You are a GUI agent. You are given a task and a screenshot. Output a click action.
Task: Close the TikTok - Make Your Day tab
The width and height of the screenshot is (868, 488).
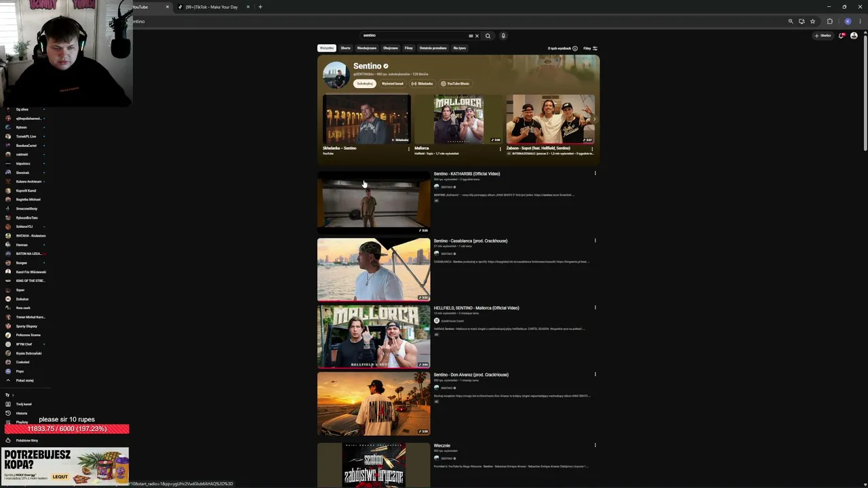(x=248, y=7)
